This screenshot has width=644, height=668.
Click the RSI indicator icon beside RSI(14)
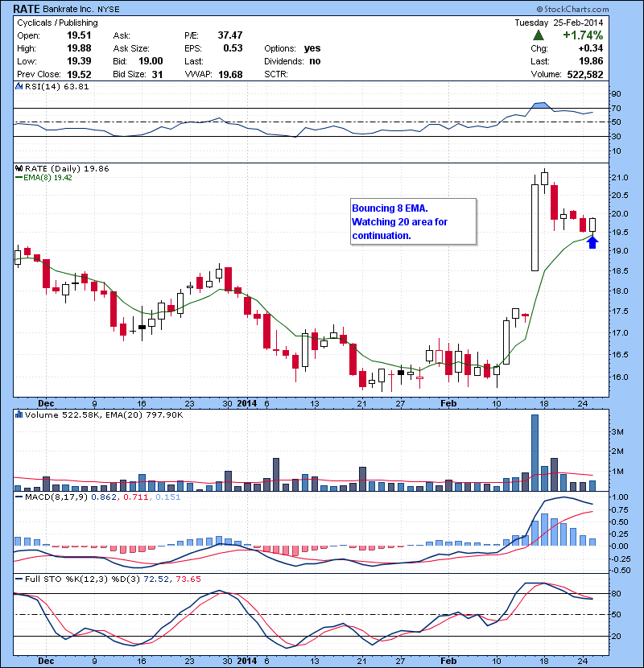(x=19, y=86)
